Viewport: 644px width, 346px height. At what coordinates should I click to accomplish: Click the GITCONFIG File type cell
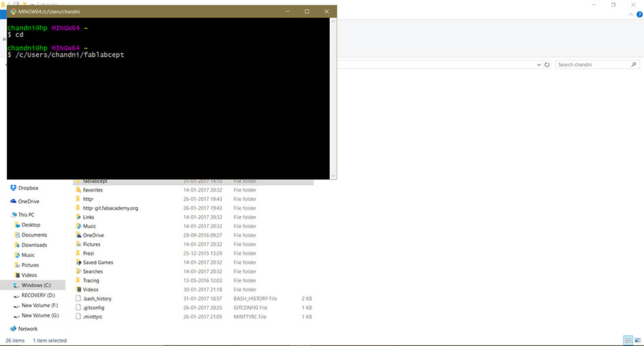(250, 307)
